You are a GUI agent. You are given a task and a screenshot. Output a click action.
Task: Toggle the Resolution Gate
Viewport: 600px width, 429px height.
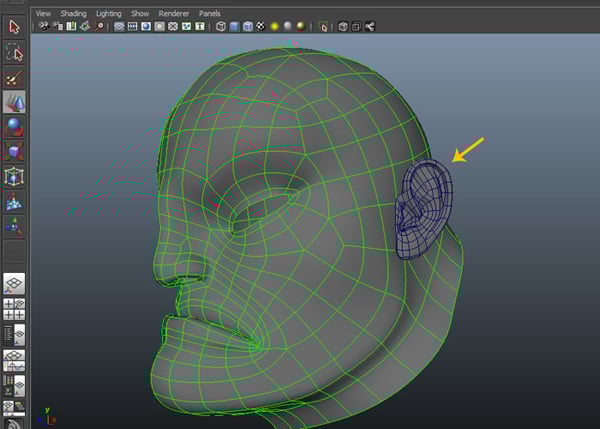click(146, 26)
